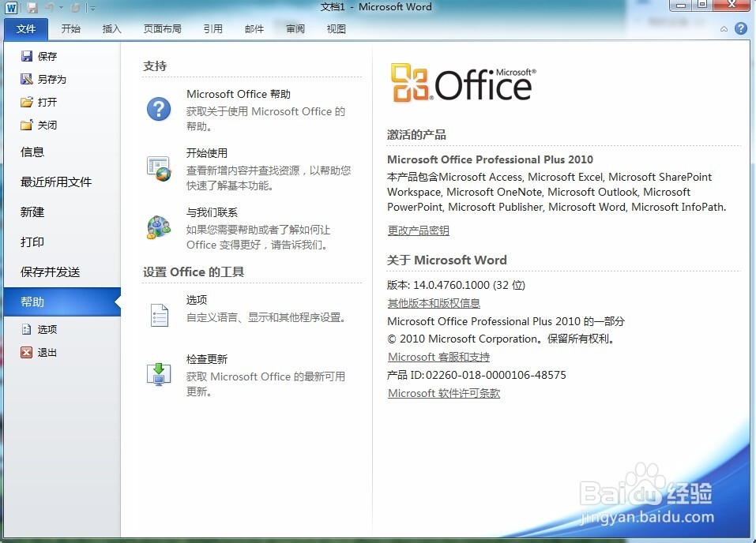Minimize the Word window

pos(680,6)
